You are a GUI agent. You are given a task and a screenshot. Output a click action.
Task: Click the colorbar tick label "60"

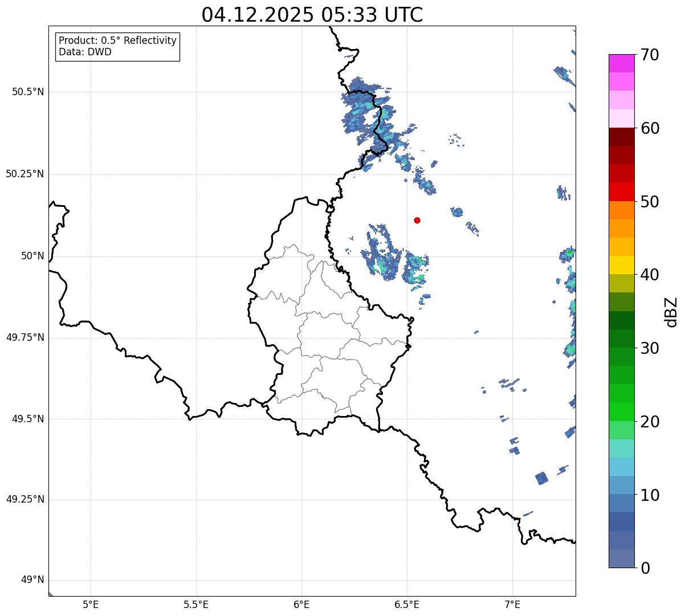(650, 128)
